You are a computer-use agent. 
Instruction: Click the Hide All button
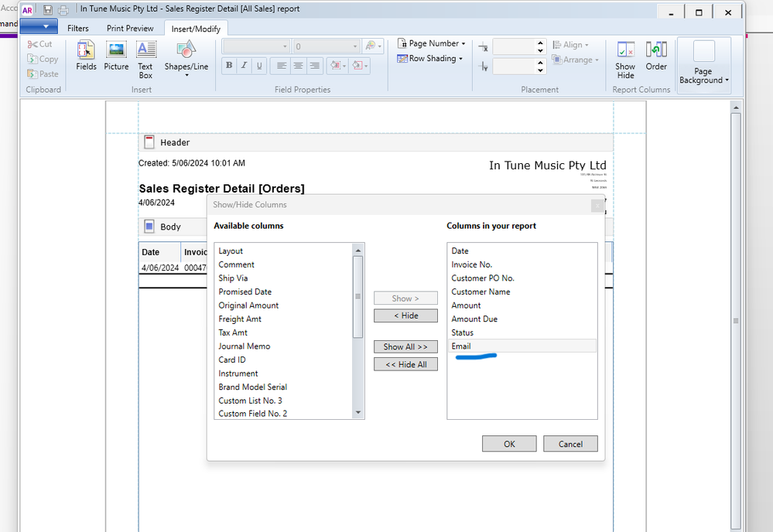405,364
